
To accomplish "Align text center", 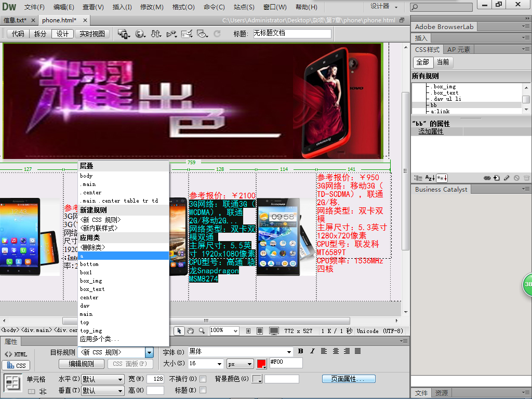I will pyautogui.click(x=336, y=351).
